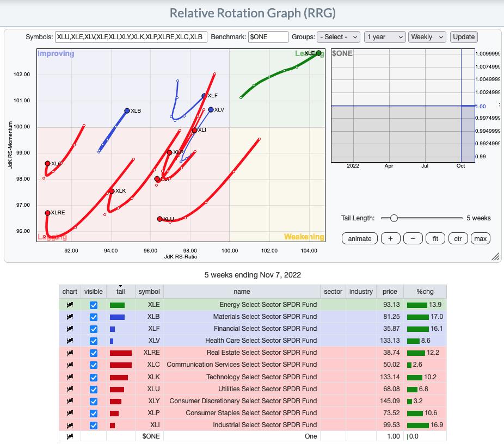The width and height of the screenshot is (504, 444).
Task: Open the chart icon for XLF row
Action: coord(70,329)
